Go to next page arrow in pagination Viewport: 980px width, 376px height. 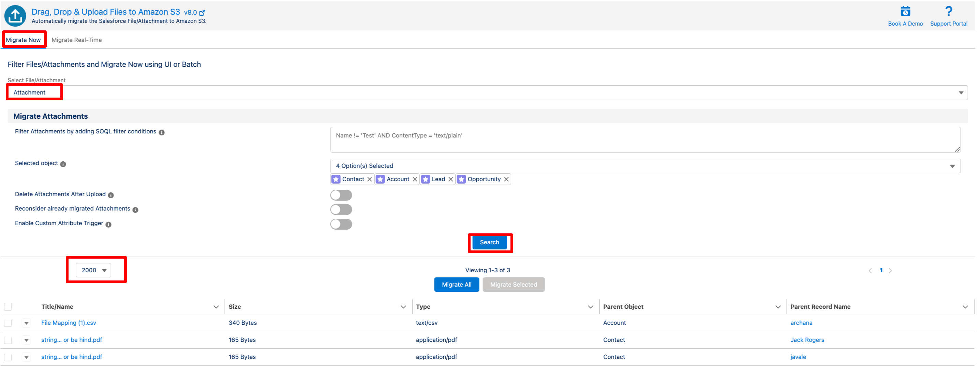pyautogui.click(x=890, y=271)
